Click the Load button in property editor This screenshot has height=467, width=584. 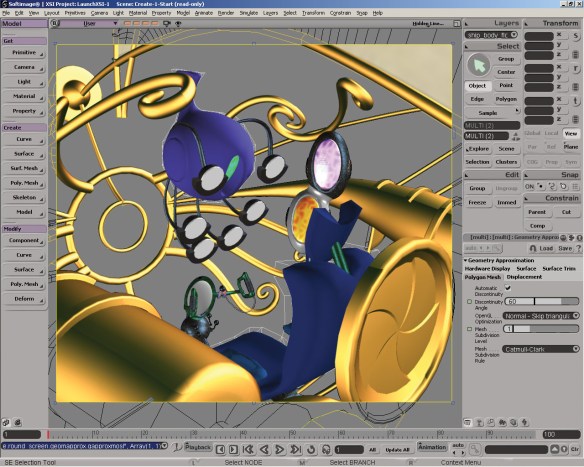pos(546,248)
